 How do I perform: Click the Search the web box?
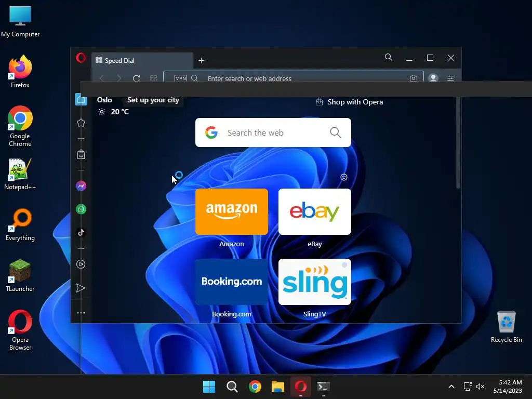pyautogui.click(x=273, y=132)
